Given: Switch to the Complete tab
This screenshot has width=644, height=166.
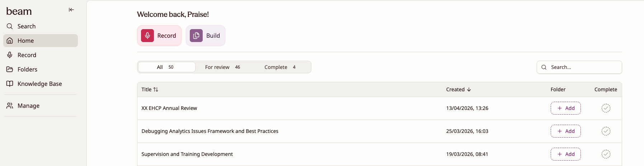Looking at the screenshot, I should click(280, 67).
